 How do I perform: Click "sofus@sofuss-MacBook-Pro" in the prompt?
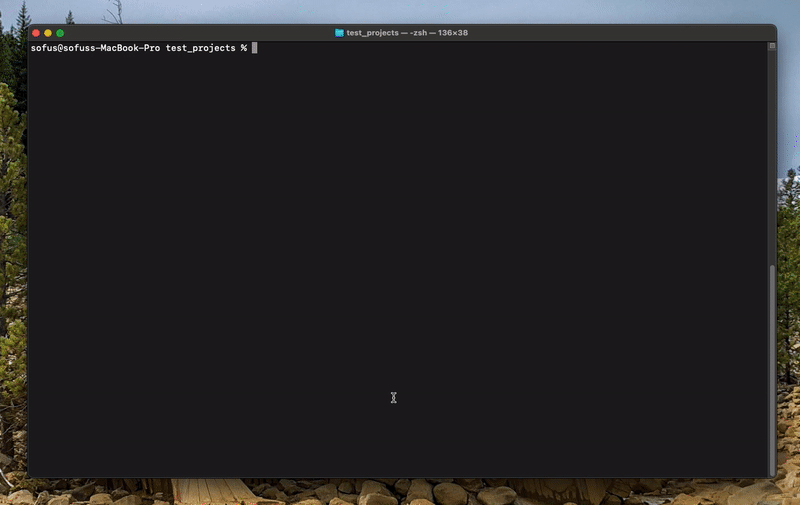(95, 48)
